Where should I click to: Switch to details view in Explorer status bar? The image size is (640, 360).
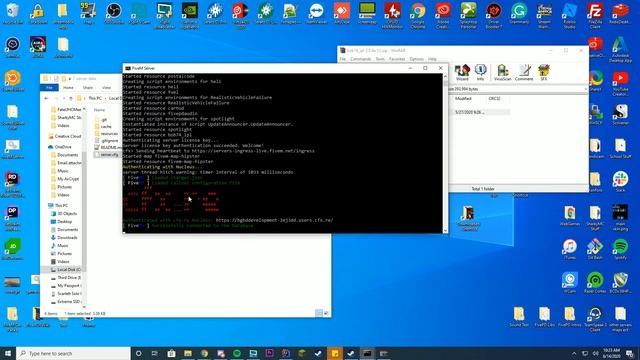pyautogui.click(x=319, y=313)
